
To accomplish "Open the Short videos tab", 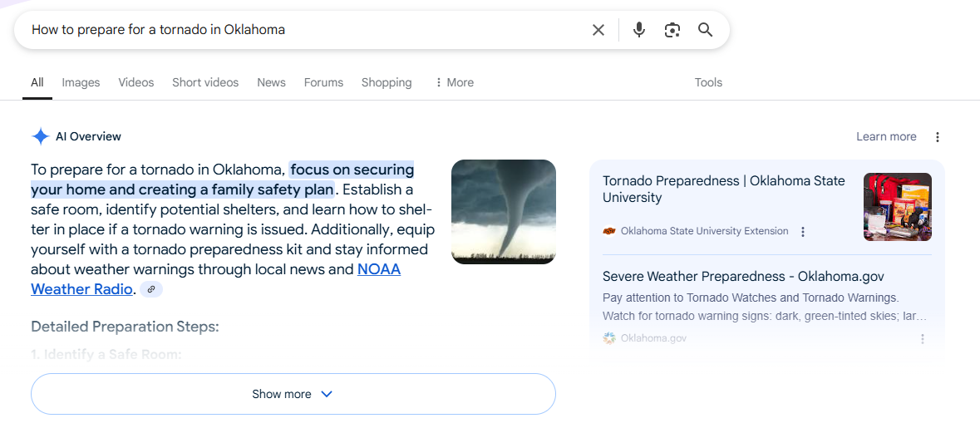I will click(205, 82).
